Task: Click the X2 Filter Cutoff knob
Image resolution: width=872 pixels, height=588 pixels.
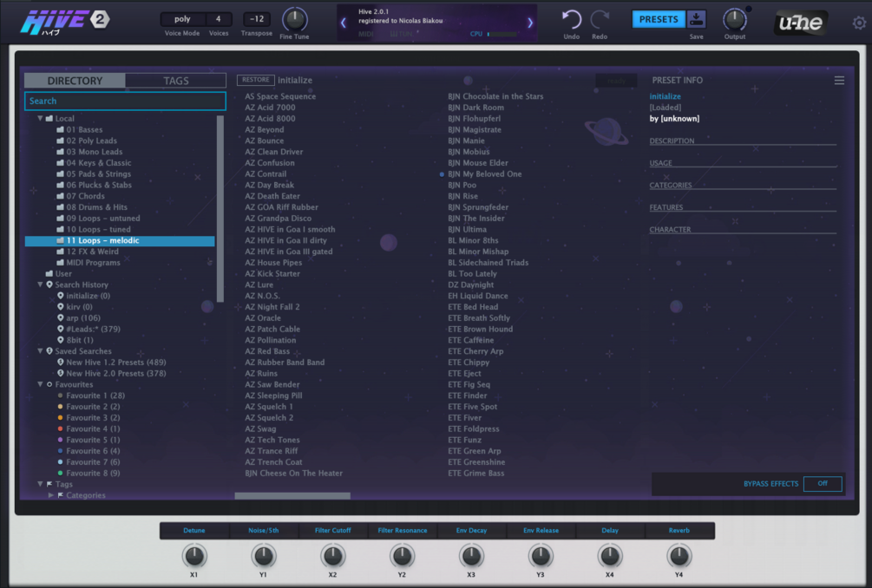Action: tap(332, 555)
